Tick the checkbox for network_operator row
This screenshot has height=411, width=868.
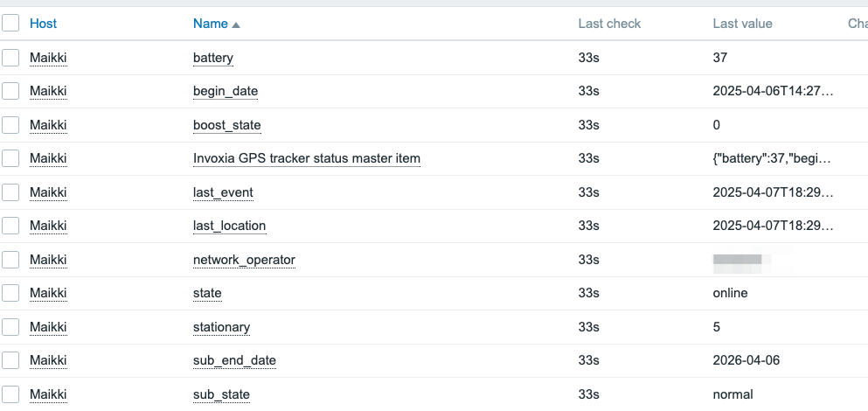(10, 260)
